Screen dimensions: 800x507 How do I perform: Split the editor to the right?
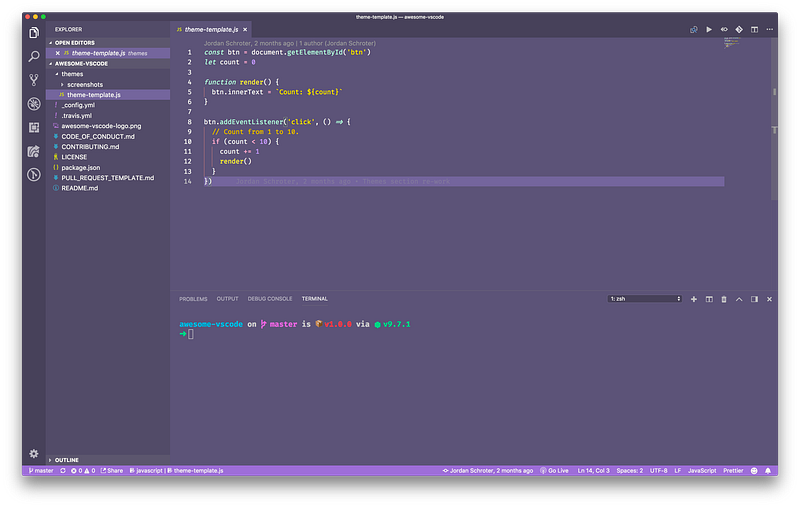[754, 30]
